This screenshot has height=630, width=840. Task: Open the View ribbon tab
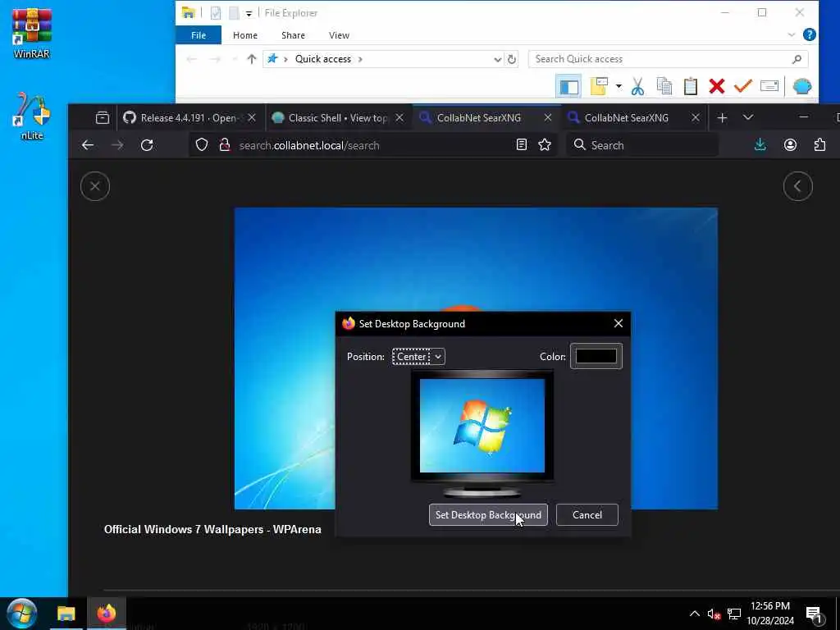(339, 35)
